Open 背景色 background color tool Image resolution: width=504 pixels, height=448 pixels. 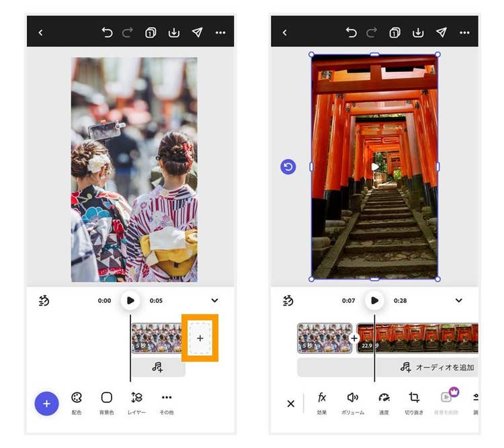click(x=107, y=403)
